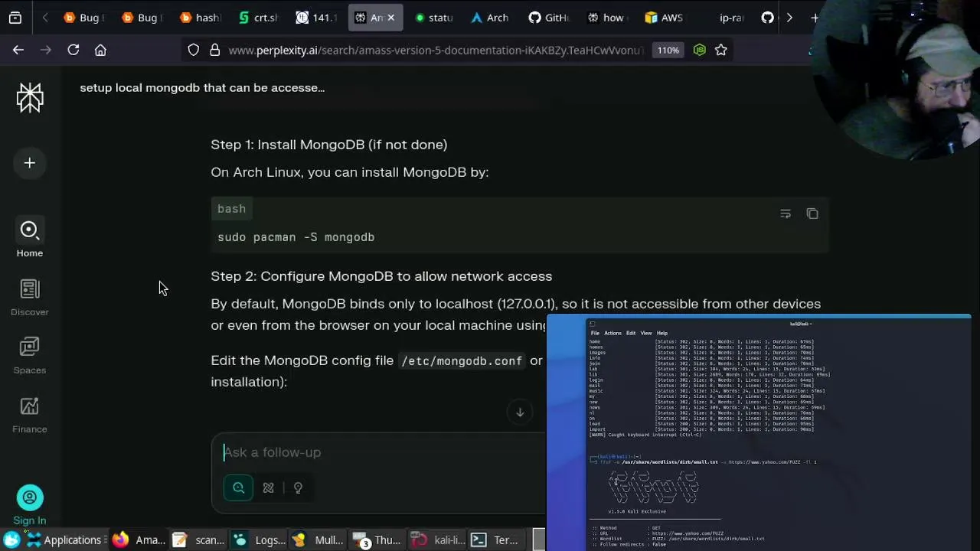Click the thread title 'setup local mongodb'
The width and height of the screenshot is (980, 551).
point(202,87)
